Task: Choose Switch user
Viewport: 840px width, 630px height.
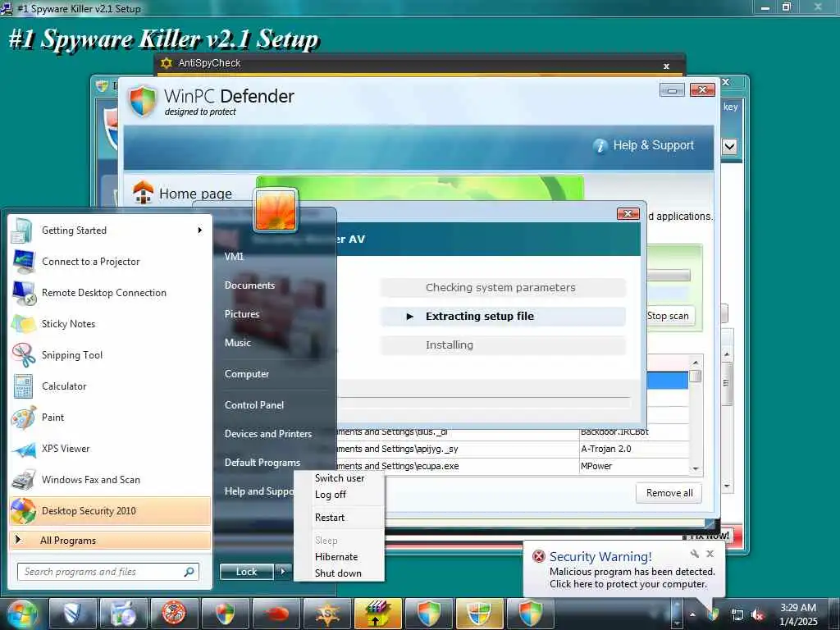Action: point(340,478)
